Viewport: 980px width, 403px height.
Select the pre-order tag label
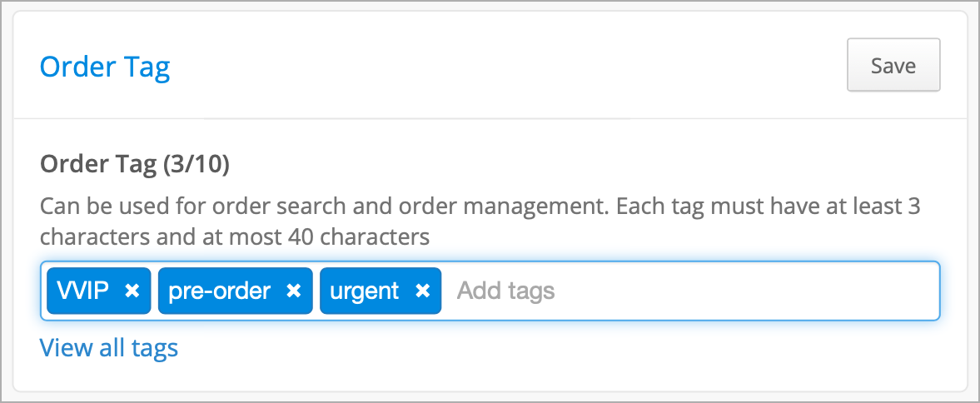[x=219, y=291]
